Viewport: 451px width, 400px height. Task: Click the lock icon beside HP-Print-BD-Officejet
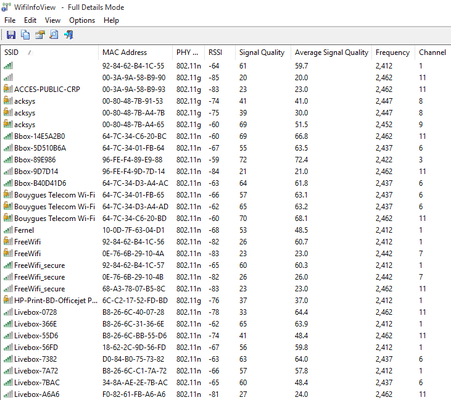click(x=8, y=300)
